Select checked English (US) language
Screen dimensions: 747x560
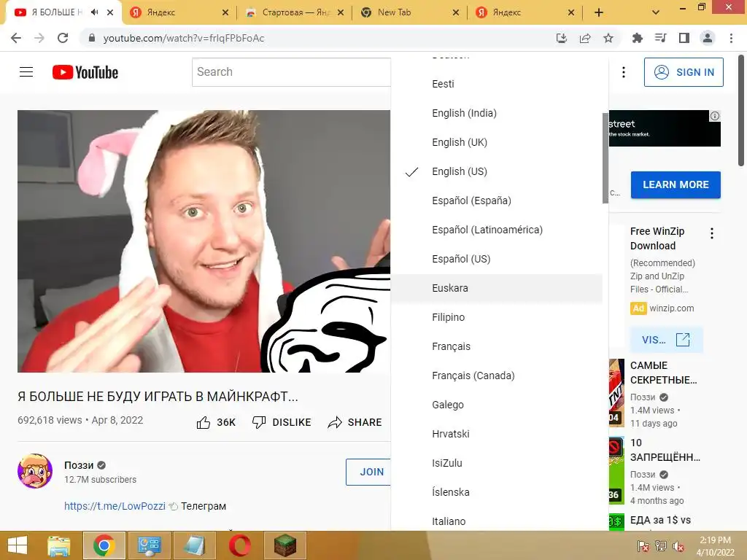pos(496,171)
